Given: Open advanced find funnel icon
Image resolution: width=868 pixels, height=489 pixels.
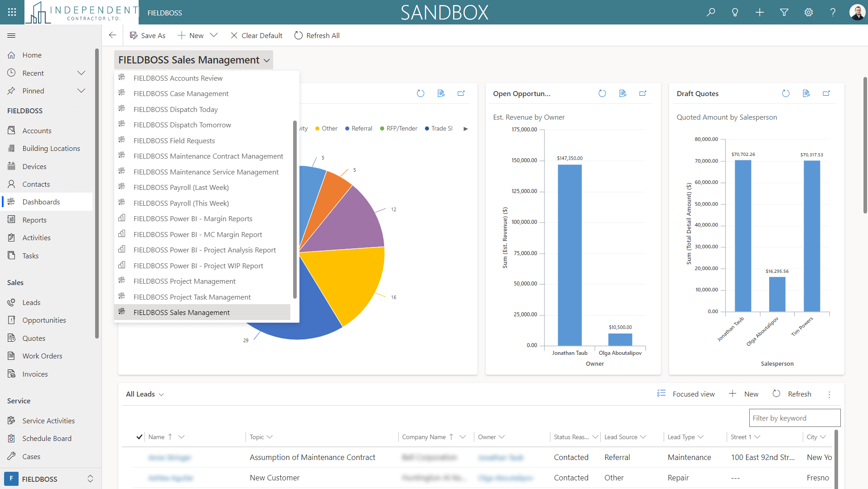Looking at the screenshot, I should [784, 12].
